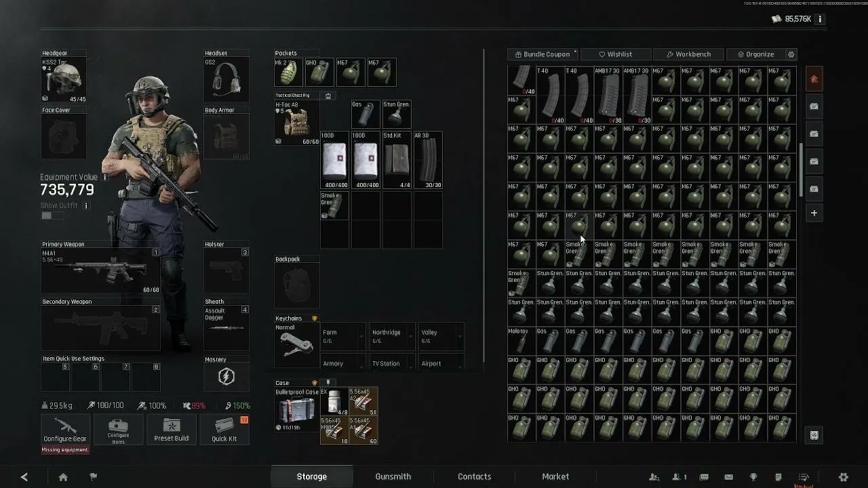Click the bag icon beside Tactical Chest Rig
868x488 pixels.
pos(328,96)
